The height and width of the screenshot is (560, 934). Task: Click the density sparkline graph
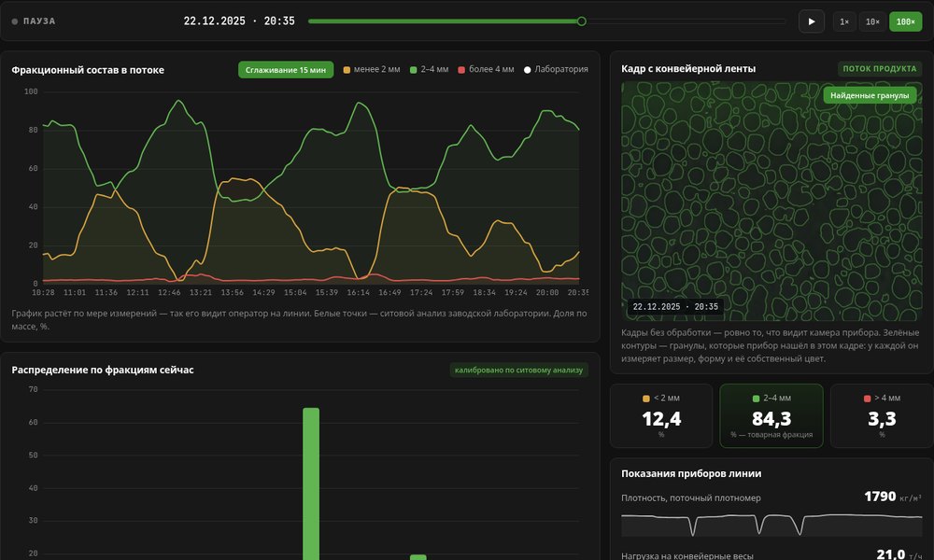771,525
